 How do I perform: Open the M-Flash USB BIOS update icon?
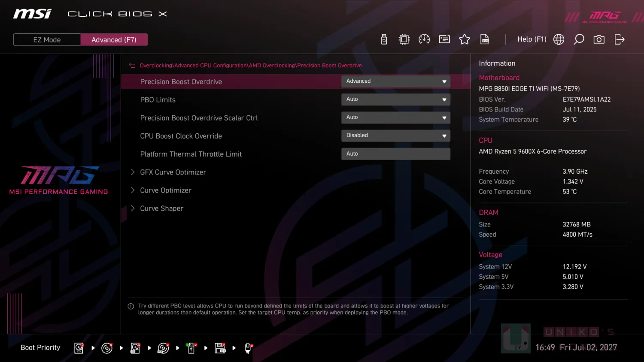tap(384, 39)
